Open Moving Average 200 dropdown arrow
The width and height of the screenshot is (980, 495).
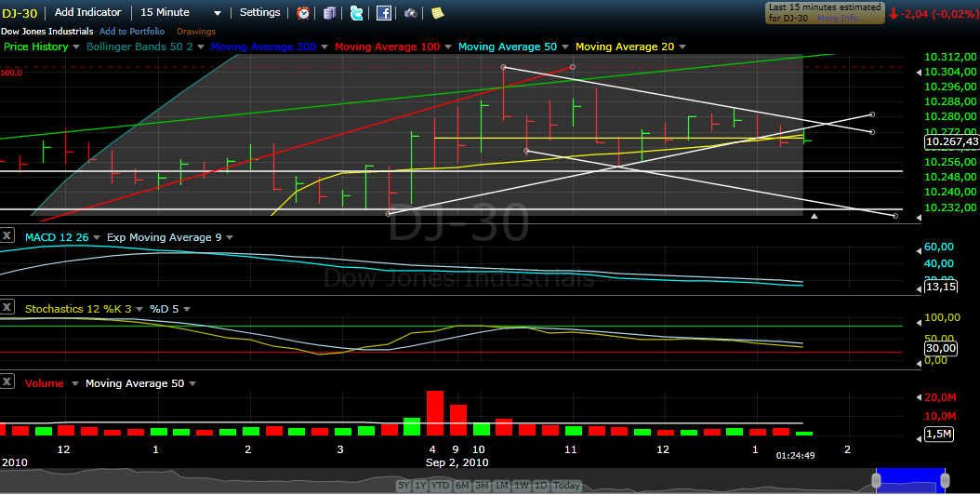coord(325,47)
